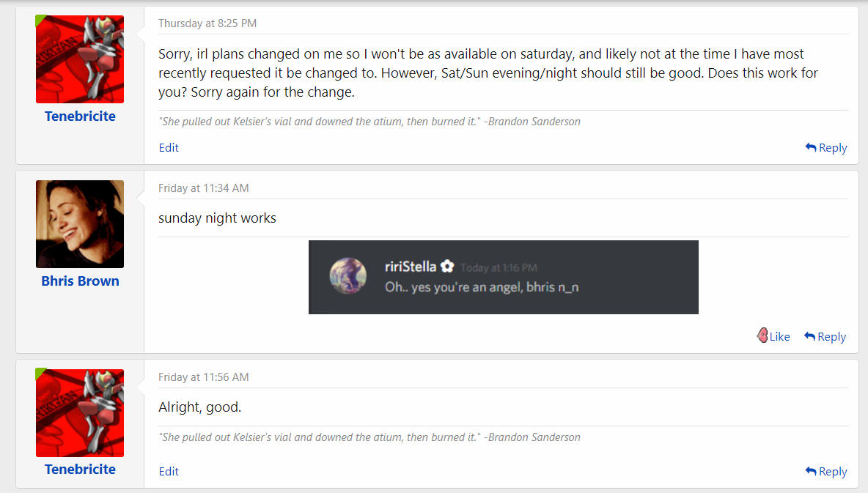Click the Like heart icon on Bhris Brown's post
The width and height of the screenshot is (868, 493).
point(762,336)
